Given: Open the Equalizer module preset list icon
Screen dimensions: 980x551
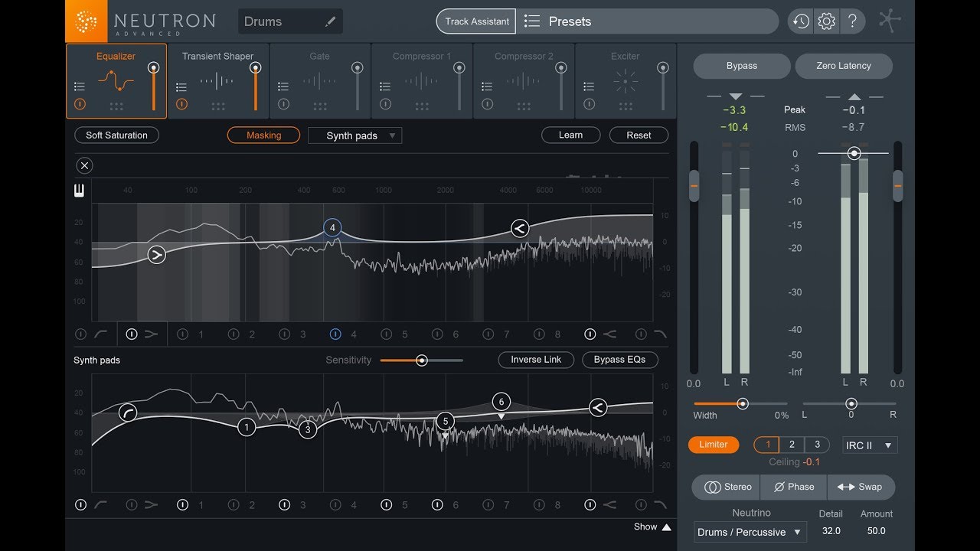Looking at the screenshot, I should pos(80,86).
